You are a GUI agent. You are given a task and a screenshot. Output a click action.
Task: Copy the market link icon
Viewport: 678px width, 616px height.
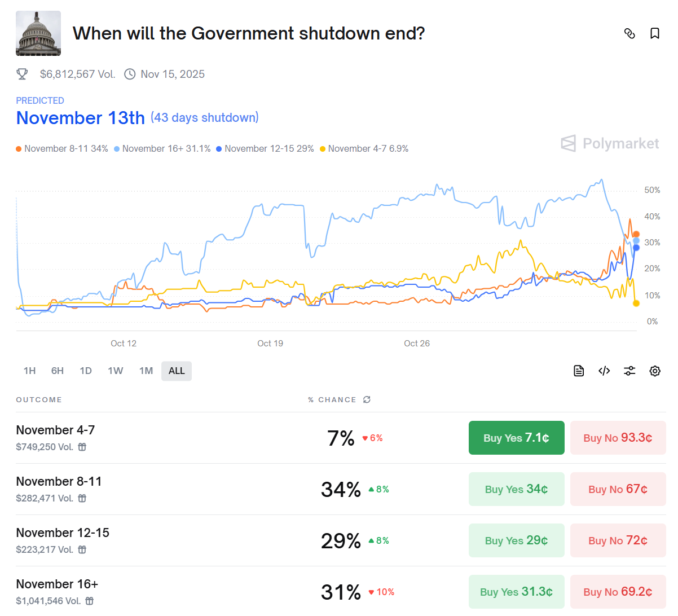click(x=629, y=34)
